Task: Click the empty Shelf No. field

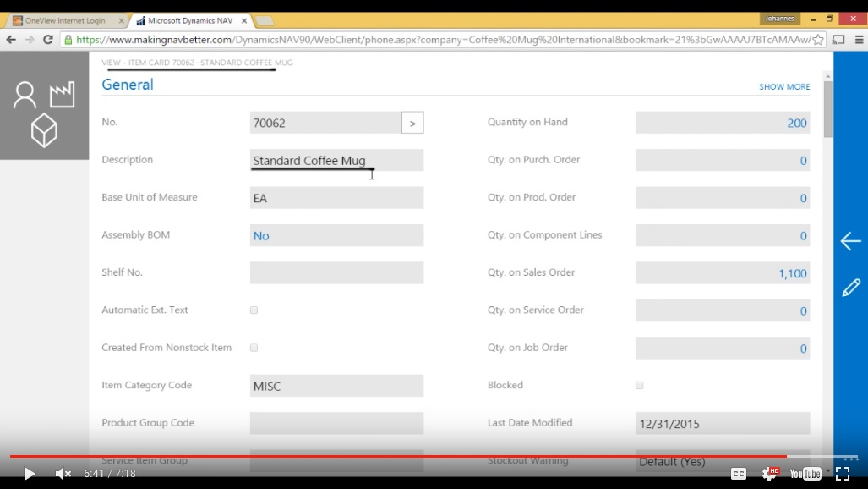Action: (x=336, y=272)
